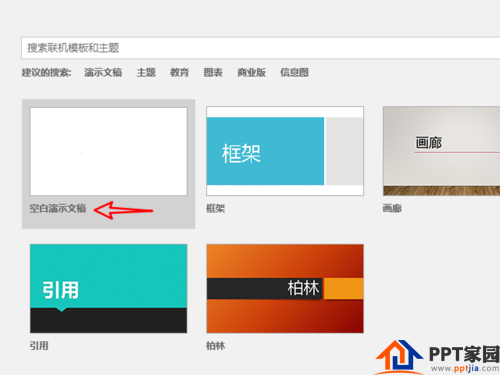Click the 画廊 caption below thumbnail
Screen dimensions: 500x375
pos(392,209)
